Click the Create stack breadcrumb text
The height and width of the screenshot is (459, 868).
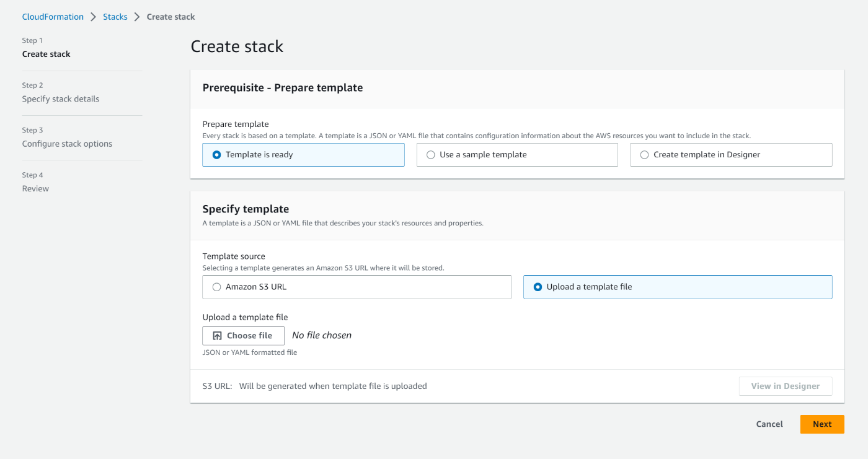pos(170,17)
